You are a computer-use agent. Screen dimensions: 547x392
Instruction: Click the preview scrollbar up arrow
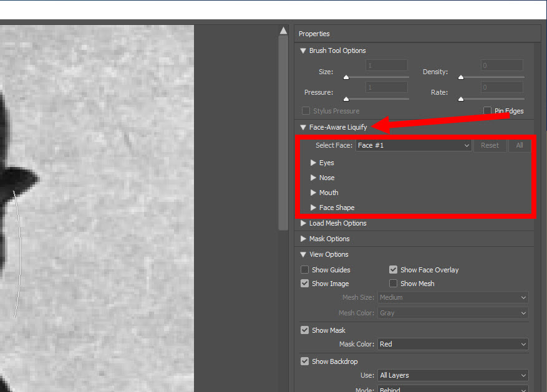coord(283,31)
